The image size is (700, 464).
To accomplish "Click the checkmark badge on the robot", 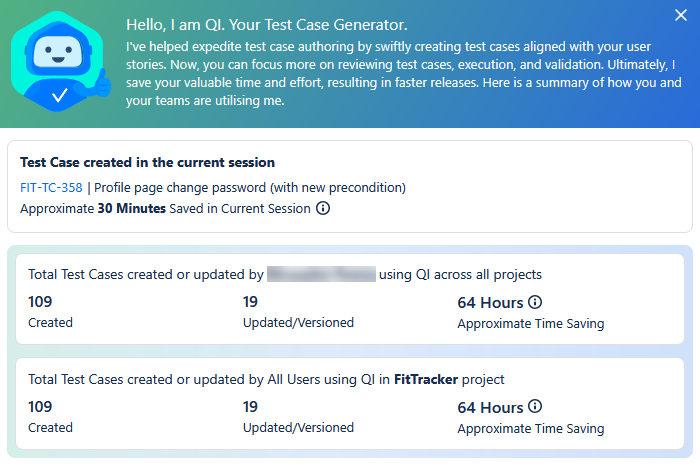I will pyautogui.click(x=59, y=96).
